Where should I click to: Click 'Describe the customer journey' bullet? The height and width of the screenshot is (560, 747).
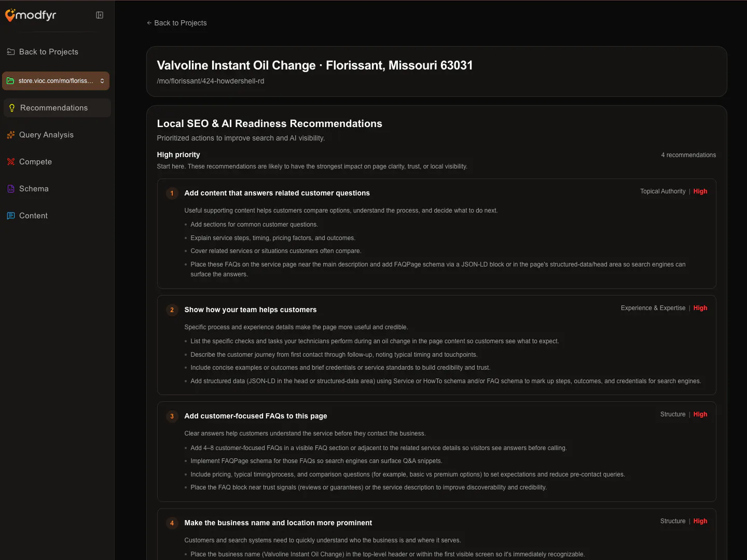point(334,355)
